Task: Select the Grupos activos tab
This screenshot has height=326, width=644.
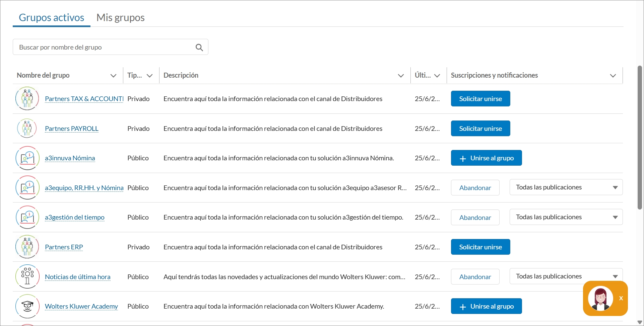Action: [51, 17]
